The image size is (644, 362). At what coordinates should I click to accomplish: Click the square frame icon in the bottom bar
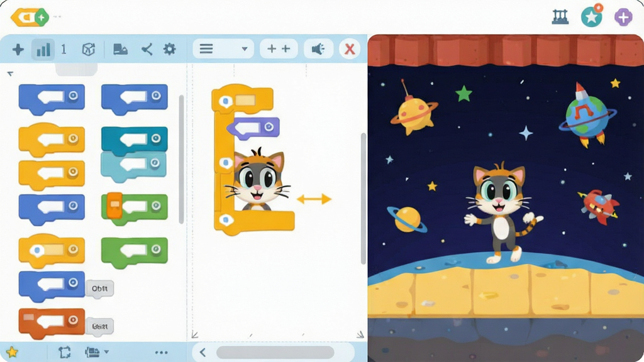click(x=65, y=352)
